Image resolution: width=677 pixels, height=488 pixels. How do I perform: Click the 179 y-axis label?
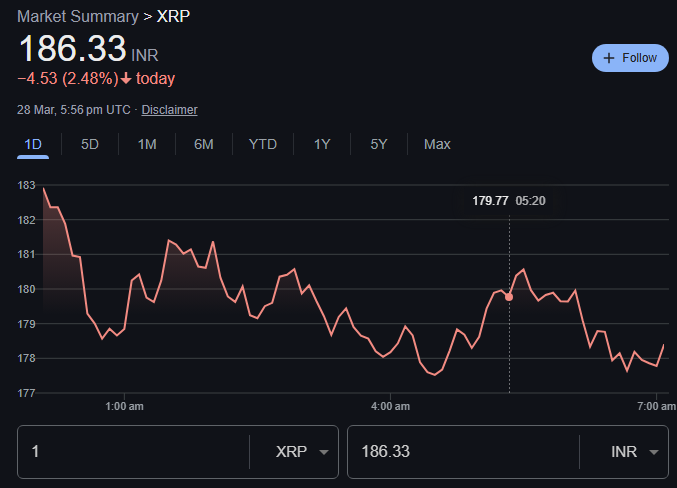(26, 324)
